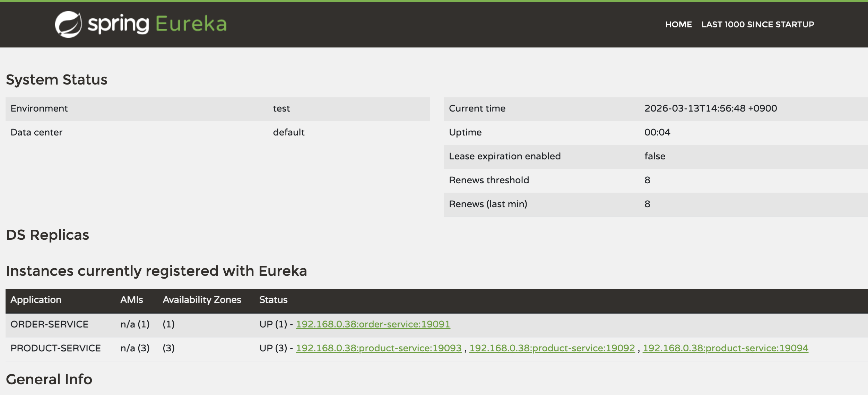This screenshot has width=868, height=395.
Task: Click the Environment row value test
Action: (x=281, y=108)
